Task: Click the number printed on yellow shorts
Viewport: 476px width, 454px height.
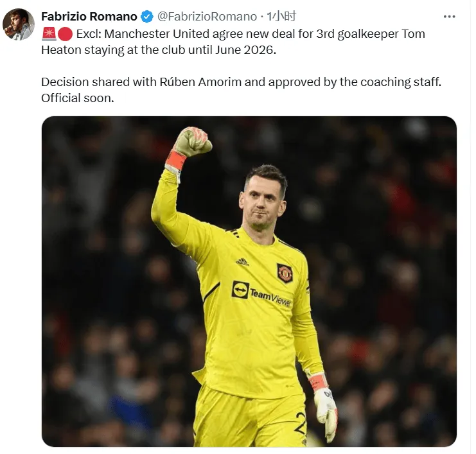Action: coord(300,424)
